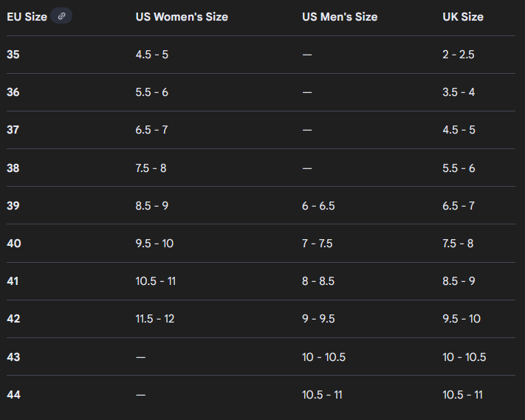This screenshot has height=420, width=525.
Task: Click the 2 - 2.5 UK size cell
Action: (x=459, y=55)
